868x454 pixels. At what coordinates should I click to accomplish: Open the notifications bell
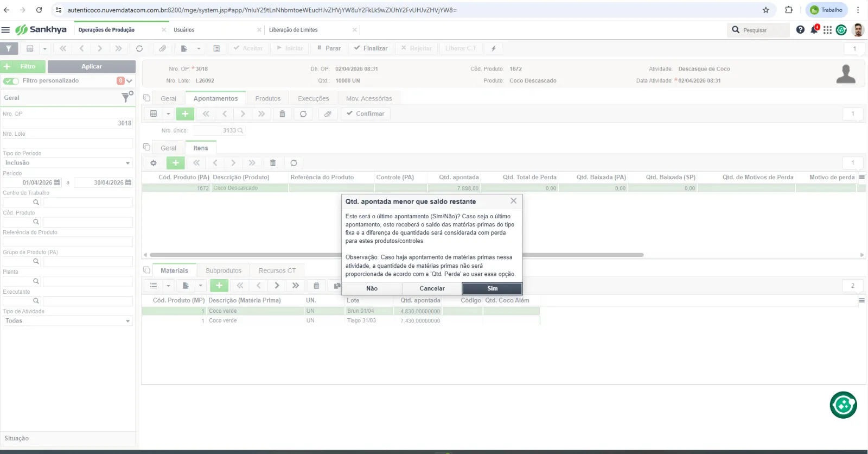coord(814,29)
